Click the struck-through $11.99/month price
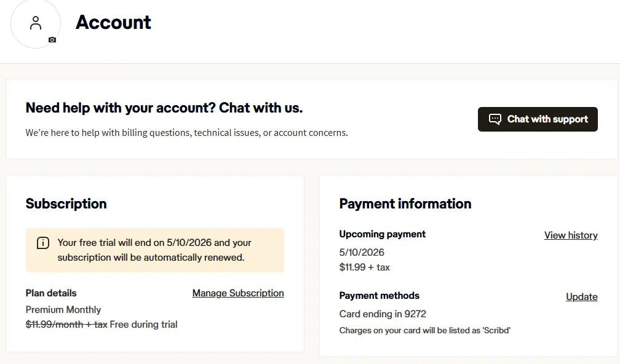Screen dimensions: 620x364 66,325
